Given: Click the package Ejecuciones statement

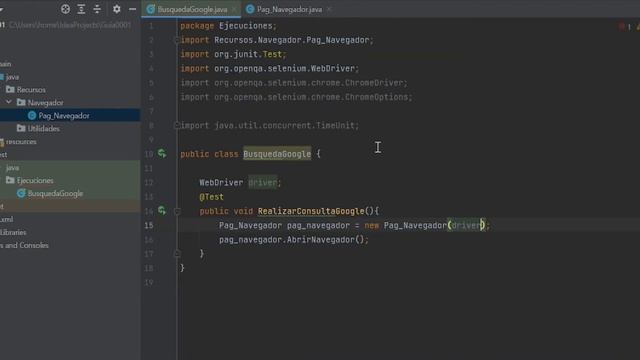Looking at the screenshot, I should [229, 26].
